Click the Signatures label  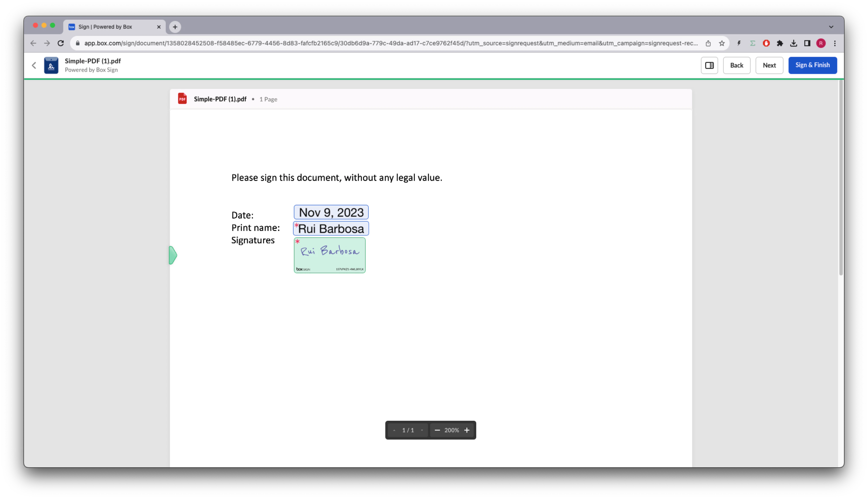tap(253, 240)
